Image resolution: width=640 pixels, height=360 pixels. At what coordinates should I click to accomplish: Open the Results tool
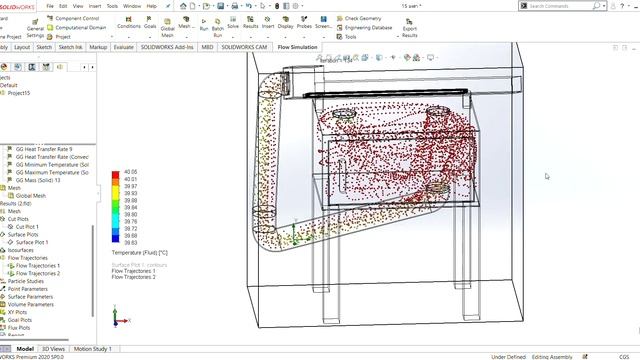[x=250, y=22]
